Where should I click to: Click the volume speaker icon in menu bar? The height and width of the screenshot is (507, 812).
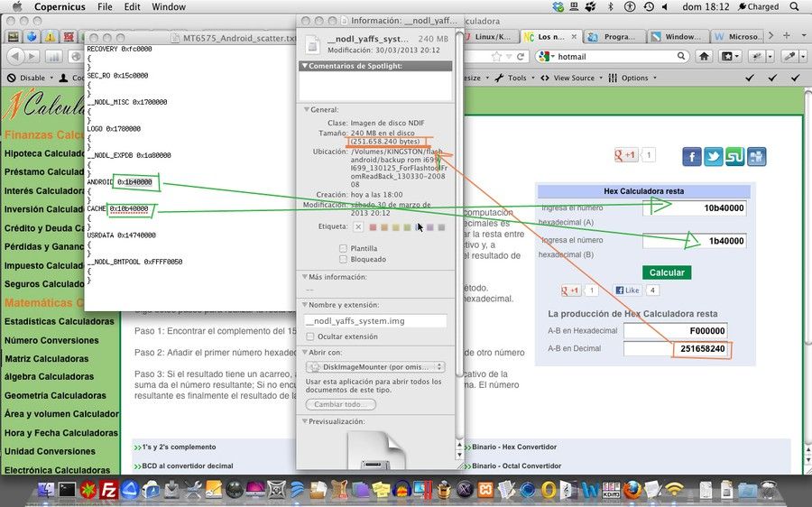tap(665, 6)
